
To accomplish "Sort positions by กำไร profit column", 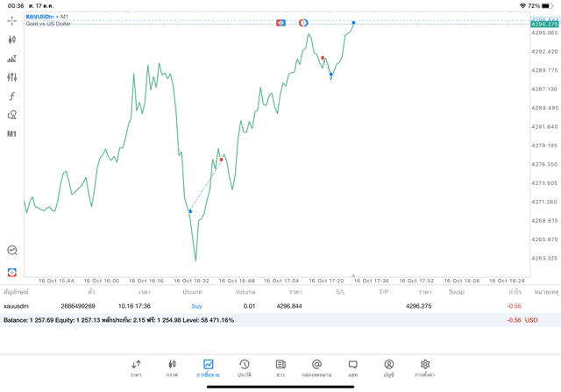I will click(514, 292).
